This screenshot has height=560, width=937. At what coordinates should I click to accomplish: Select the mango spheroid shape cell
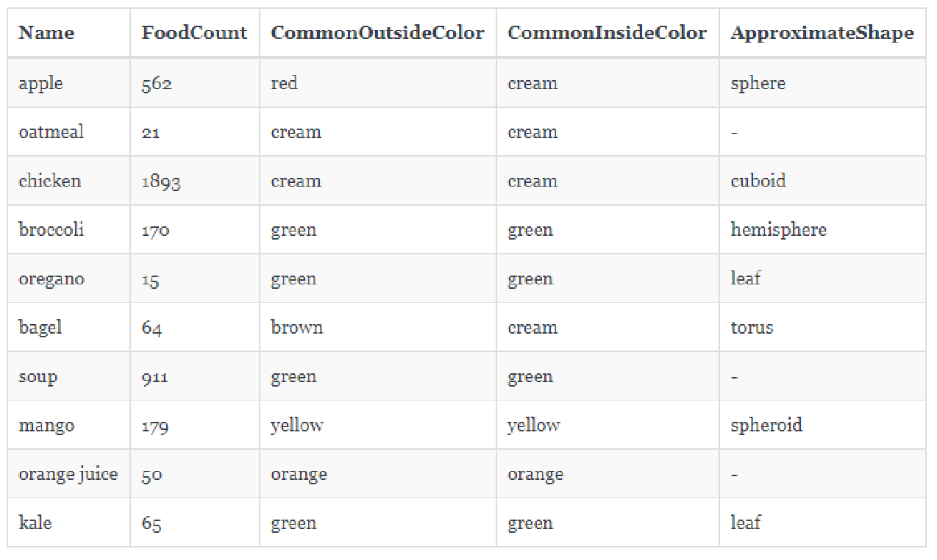[766, 426]
